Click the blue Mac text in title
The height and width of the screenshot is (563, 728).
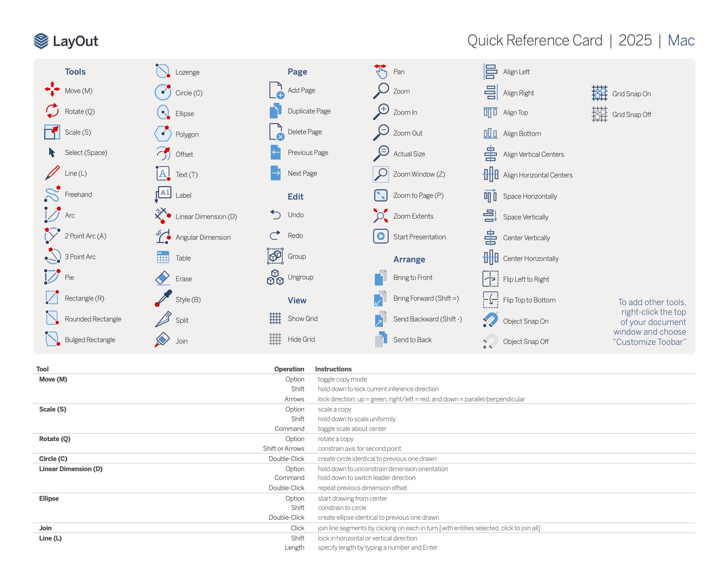point(681,40)
